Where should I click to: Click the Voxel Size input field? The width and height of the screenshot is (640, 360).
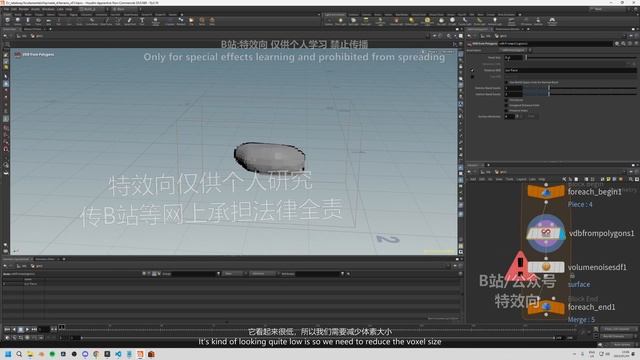point(513,58)
